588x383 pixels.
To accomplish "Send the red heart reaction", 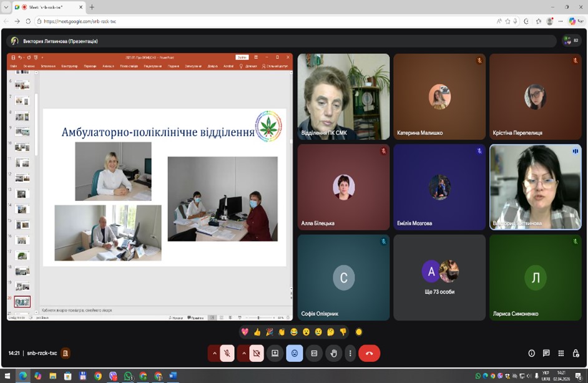I will 245,332.
